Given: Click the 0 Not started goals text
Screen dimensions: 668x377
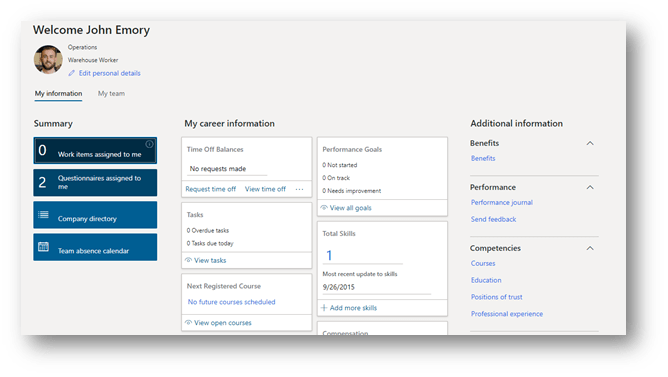Looking at the screenshot, I should [x=340, y=165].
